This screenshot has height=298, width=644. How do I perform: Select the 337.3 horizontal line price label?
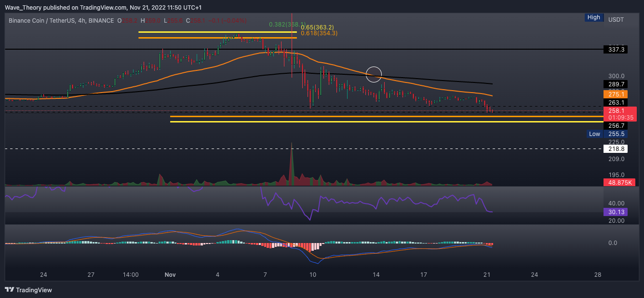click(615, 49)
